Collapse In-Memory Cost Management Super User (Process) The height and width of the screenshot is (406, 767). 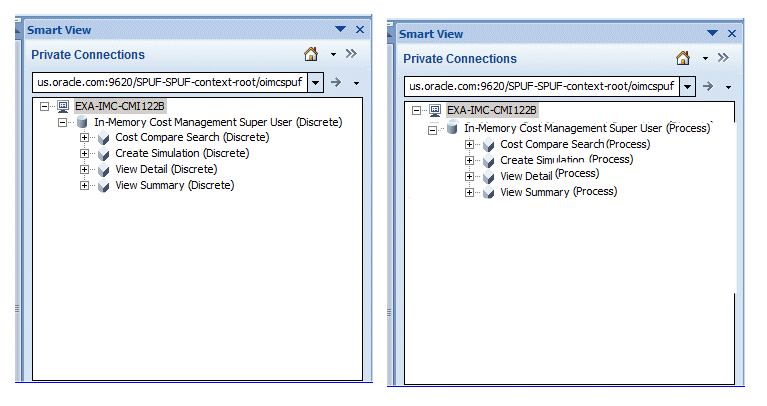point(432,130)
